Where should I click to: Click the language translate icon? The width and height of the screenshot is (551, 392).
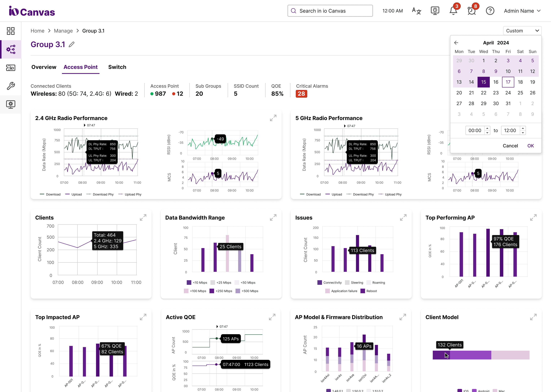point(416,11)
